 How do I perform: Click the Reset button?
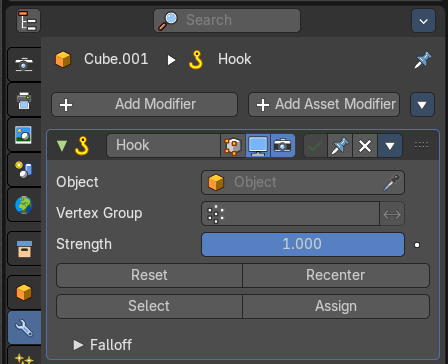point(149,275)
